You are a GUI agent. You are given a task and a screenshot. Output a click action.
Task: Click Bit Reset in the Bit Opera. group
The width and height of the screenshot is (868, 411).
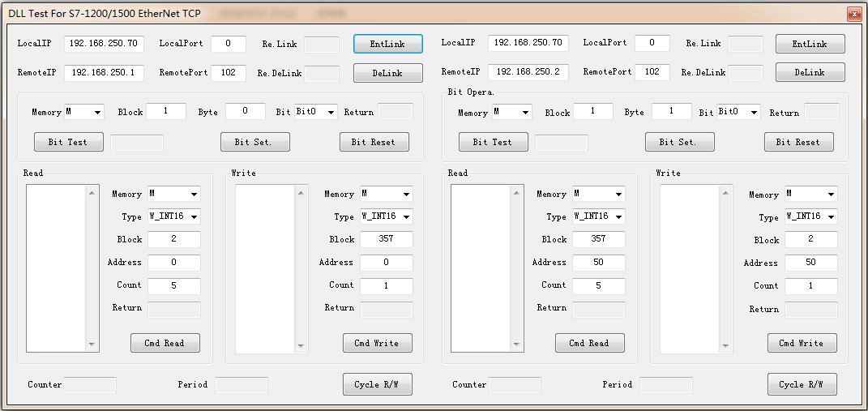coord(798,142)
